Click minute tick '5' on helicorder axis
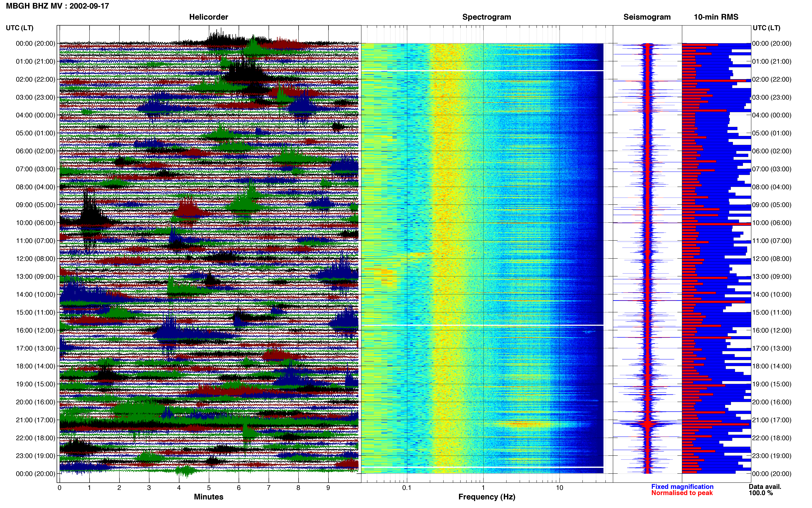This screenshot has height=508, width=812. (209, 488)
